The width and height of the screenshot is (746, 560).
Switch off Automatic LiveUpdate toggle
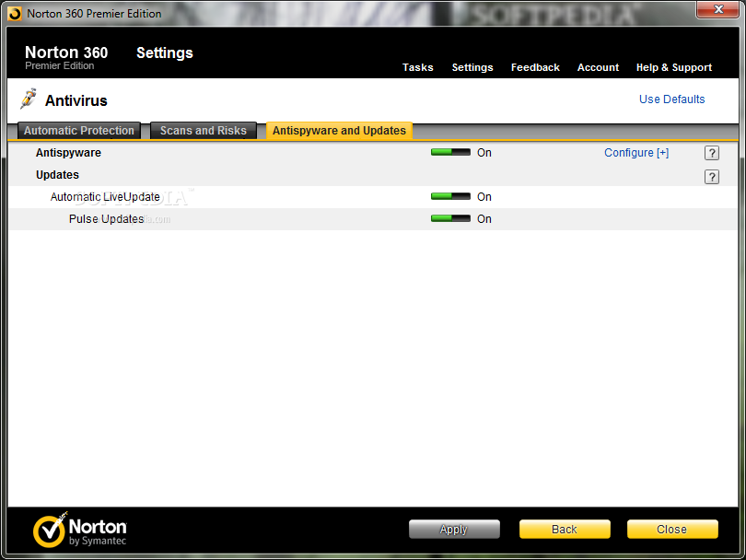click(x=450, y=196)
